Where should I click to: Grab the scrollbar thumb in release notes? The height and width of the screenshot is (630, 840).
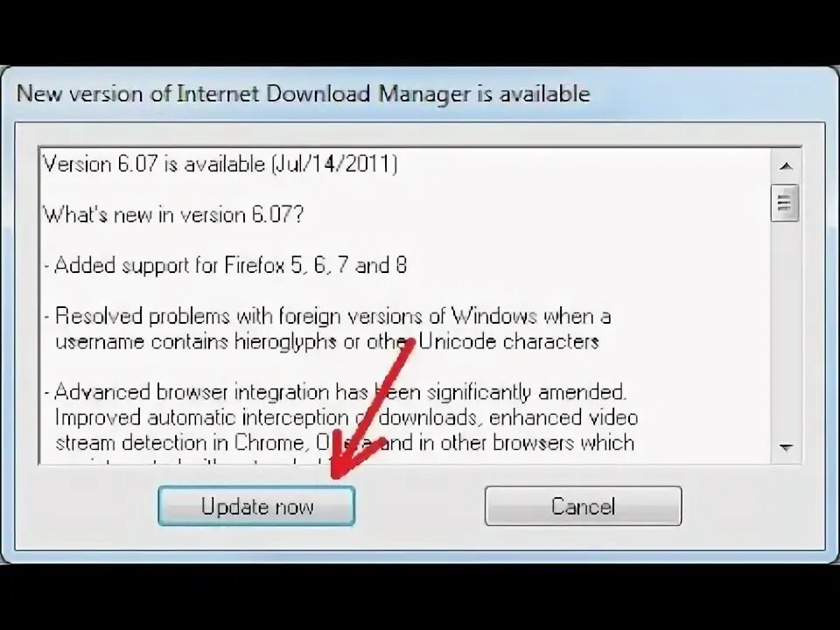click(x=785, y=203)
